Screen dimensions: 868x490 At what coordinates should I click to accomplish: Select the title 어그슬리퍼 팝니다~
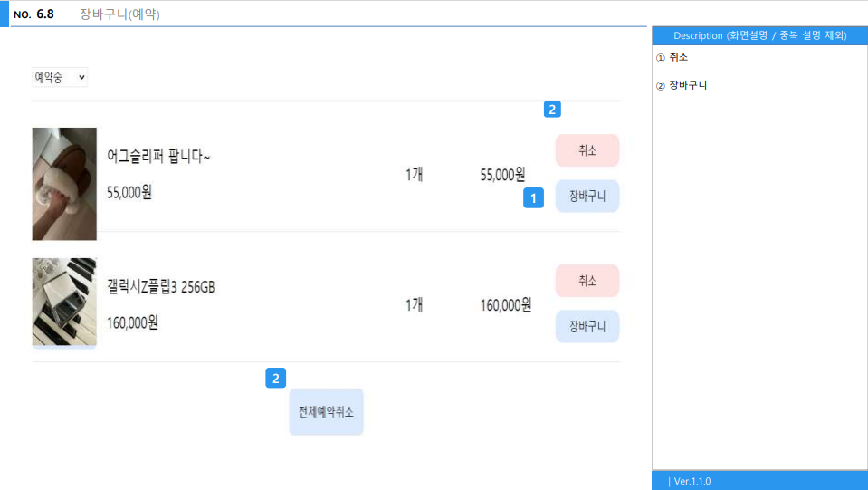tap(158, 157)
